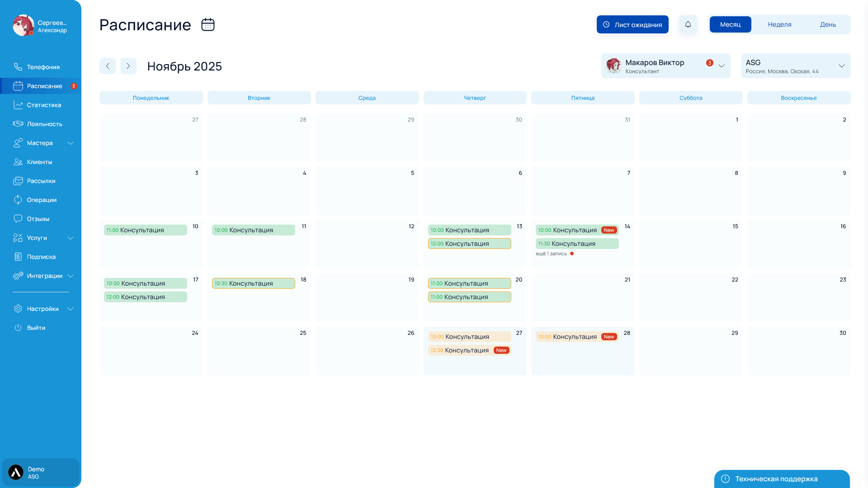Open the Отзывы reviews section
Screen dimensions: 868x488
pyautogui.click(x=38, y=219)
